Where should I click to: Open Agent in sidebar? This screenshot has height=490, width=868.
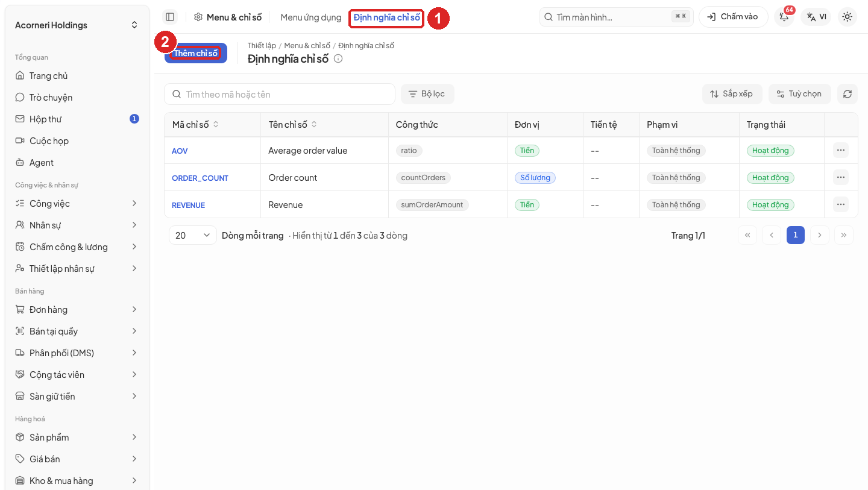77,163
